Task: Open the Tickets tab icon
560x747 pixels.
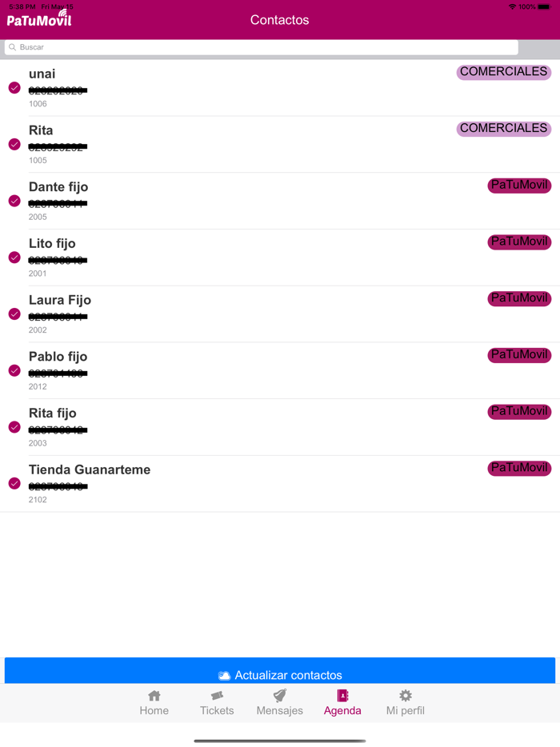Action: [217, 696]
